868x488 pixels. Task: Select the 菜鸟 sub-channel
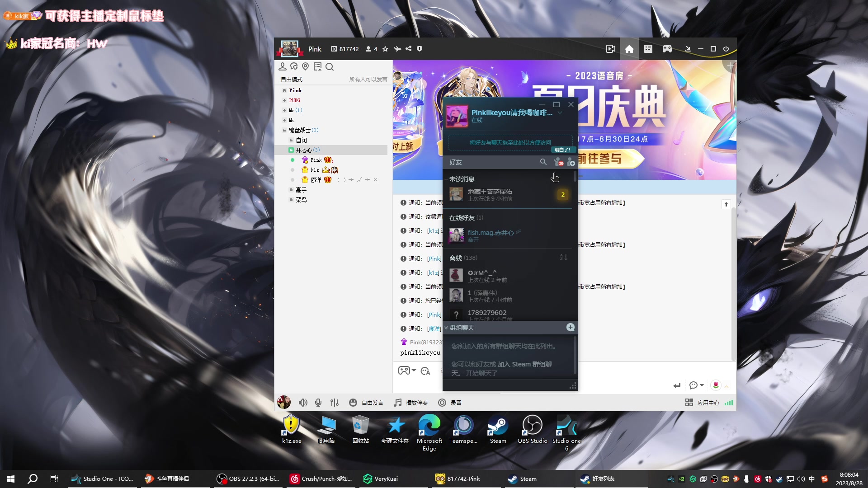(x=301, y=200)
